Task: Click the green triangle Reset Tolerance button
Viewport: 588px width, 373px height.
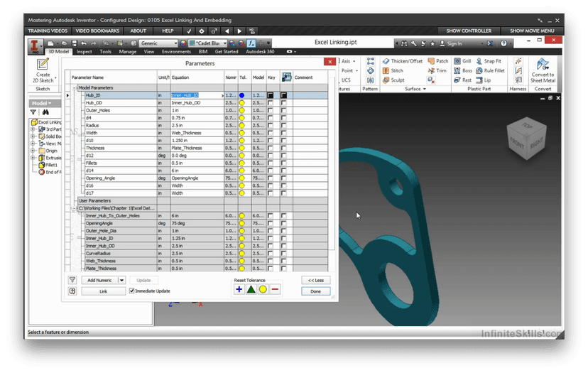Action: point(251,289)
